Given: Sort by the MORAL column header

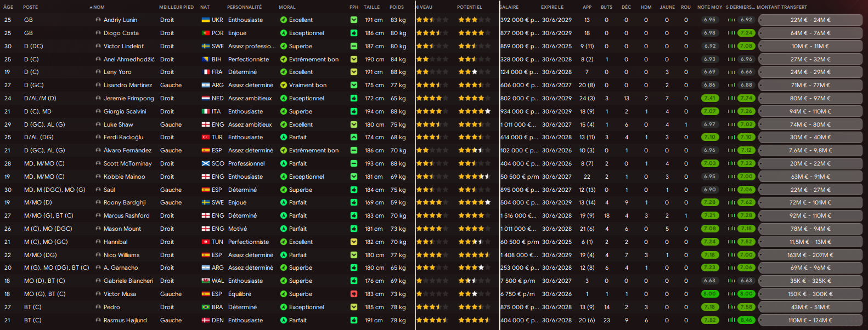Looking at the screenshot, I should tap(287, 7).
